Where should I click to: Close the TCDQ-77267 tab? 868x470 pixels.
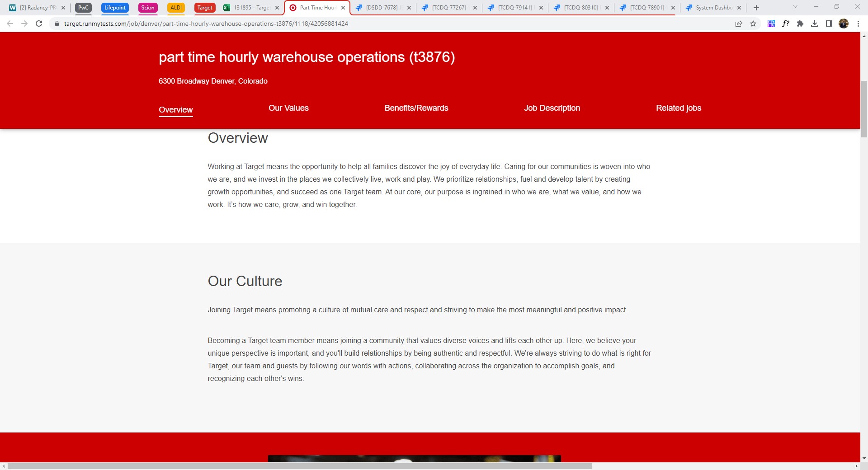point(475,8)
